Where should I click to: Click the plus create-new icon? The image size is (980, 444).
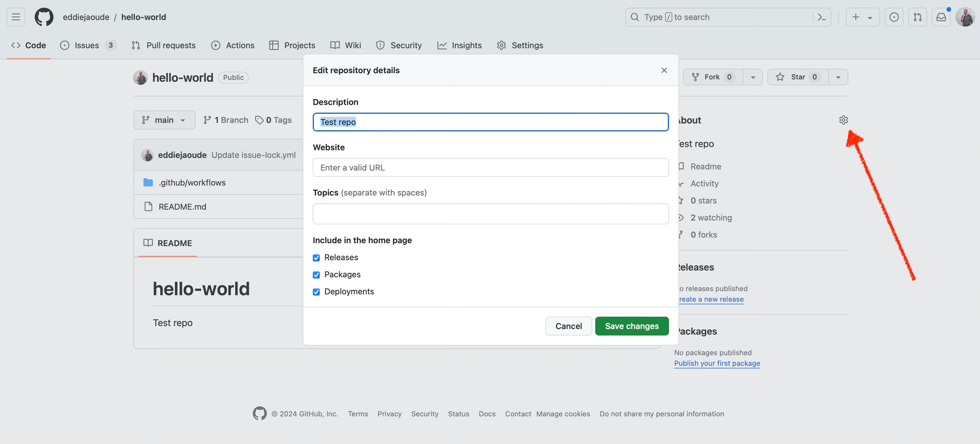(856, 17)
